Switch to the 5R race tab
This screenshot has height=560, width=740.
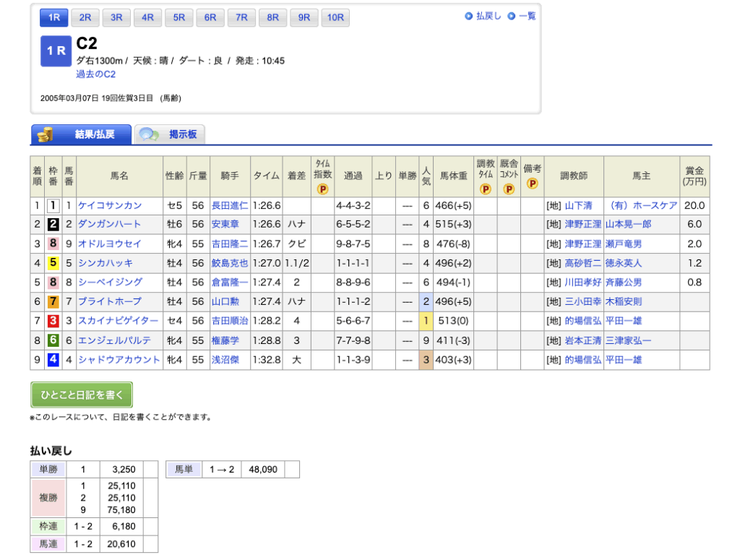[x=179, y=17]
